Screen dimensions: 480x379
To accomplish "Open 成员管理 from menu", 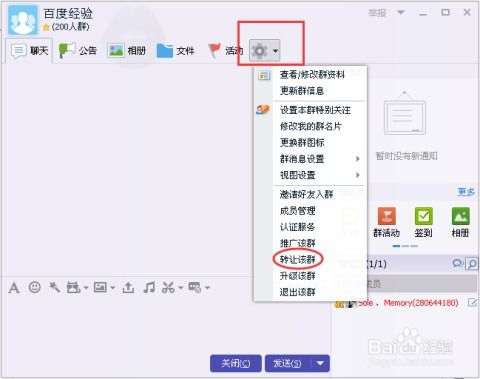I will pos(297,211).
